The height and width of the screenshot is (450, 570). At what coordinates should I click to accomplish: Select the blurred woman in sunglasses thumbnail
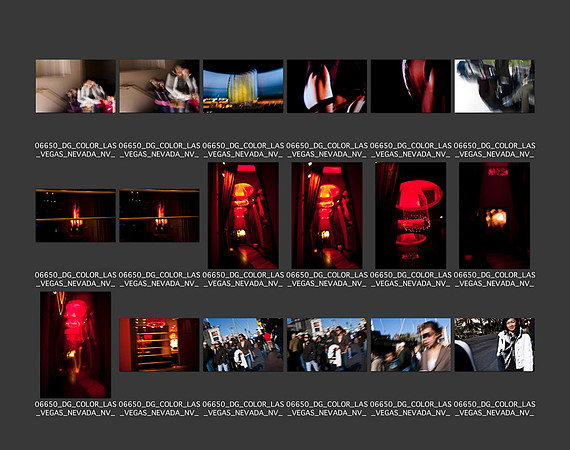[410, 345]
